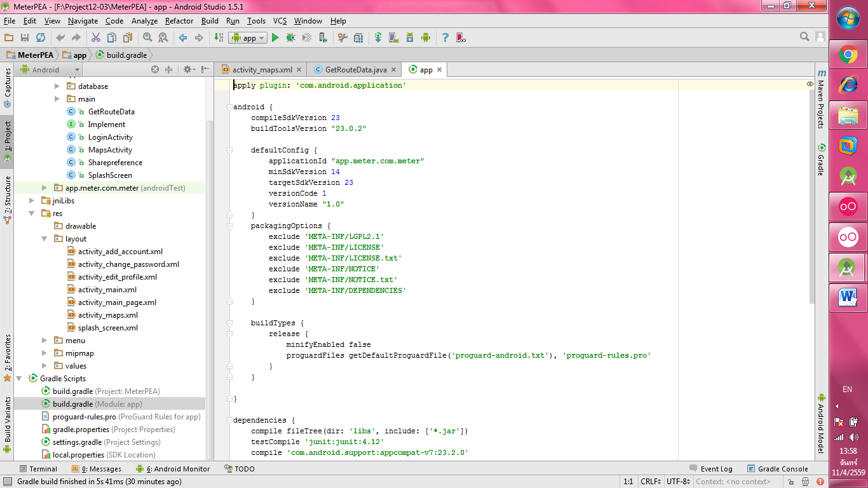Collapse the layout folder
This screenshot has height=488, width=868.
[x=44, y=239]
